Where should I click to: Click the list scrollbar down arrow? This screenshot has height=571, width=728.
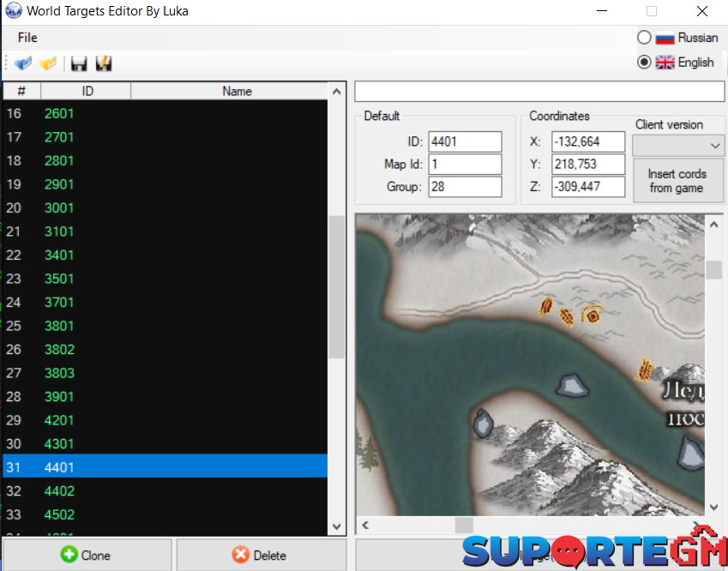[x=337, y=526]
